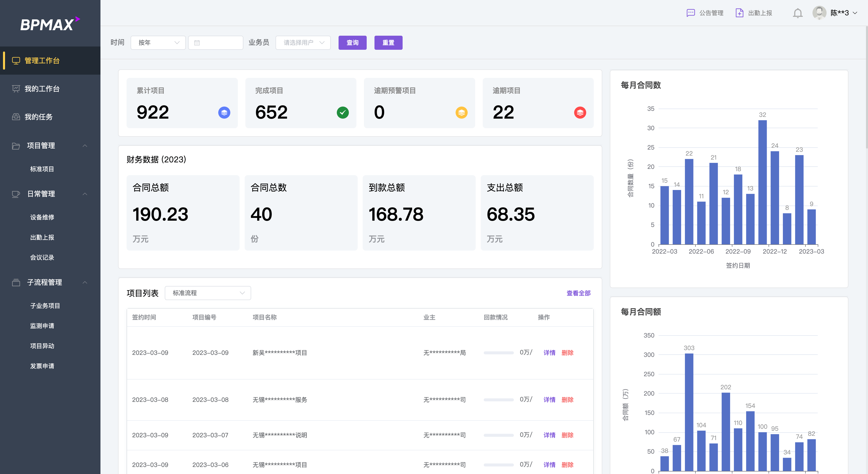Click the 我的任务 inbox icon
The width and height of the screenshot is (868, 474).
click(x=16, y=117)
